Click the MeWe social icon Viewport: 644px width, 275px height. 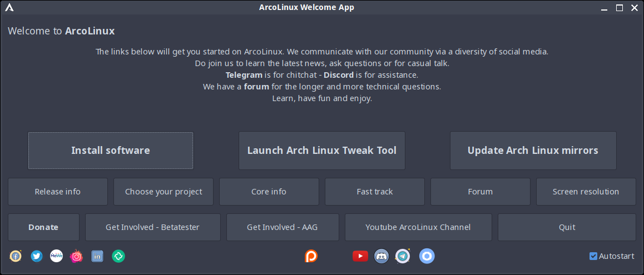coord(56,257)
